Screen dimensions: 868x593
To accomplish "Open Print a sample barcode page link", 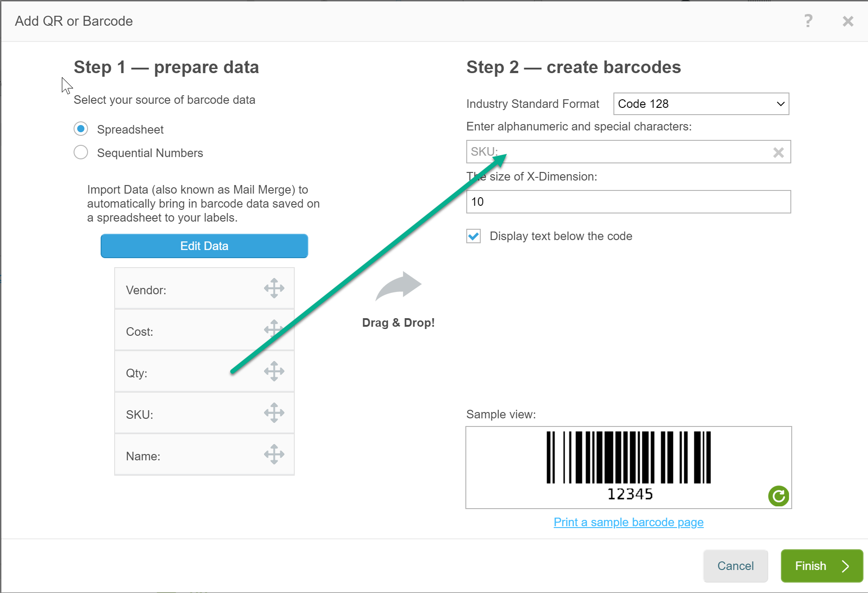I will click(628, 522).
